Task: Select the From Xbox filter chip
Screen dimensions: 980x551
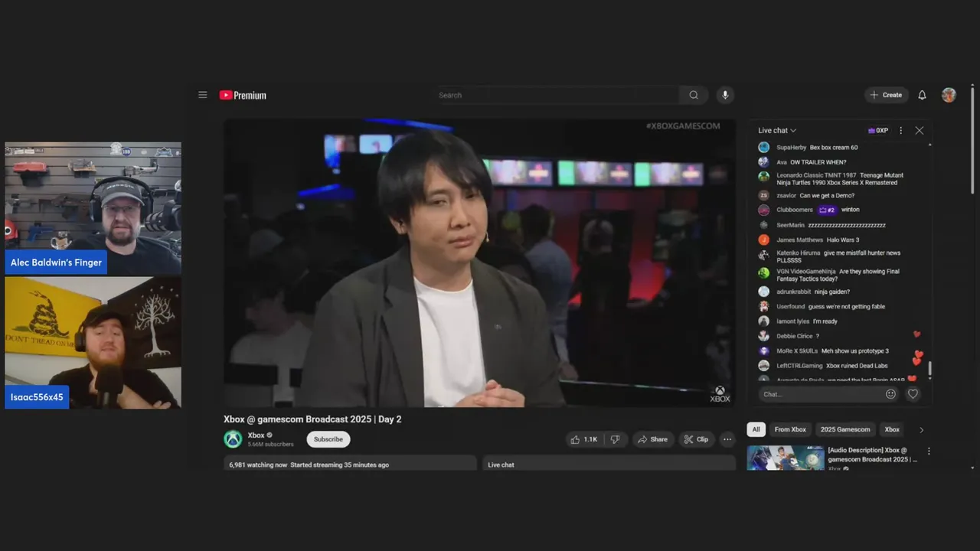Action: (x=790, y=429)
